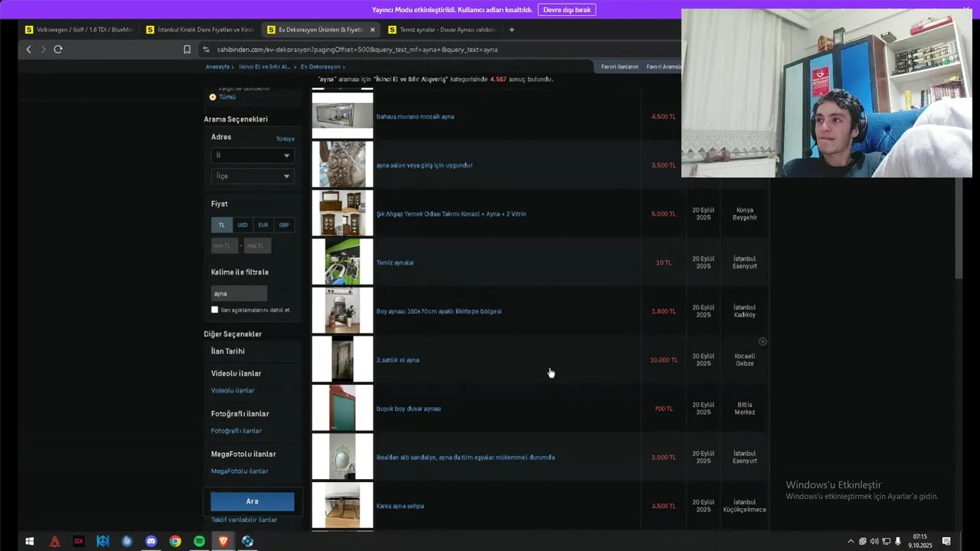Show hidden system tray icons
This screenshot has height=551, width=980.
(x=850, y=541)
